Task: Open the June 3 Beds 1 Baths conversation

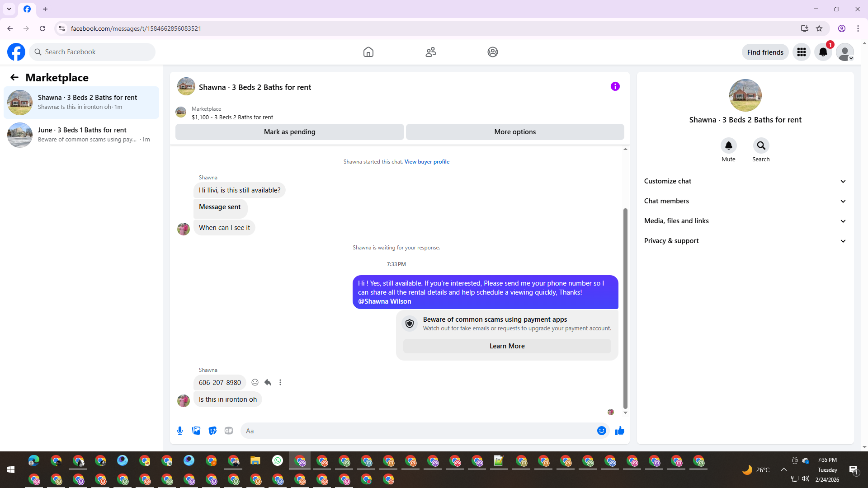Action: pyautogui.click(x=81, y=135)
